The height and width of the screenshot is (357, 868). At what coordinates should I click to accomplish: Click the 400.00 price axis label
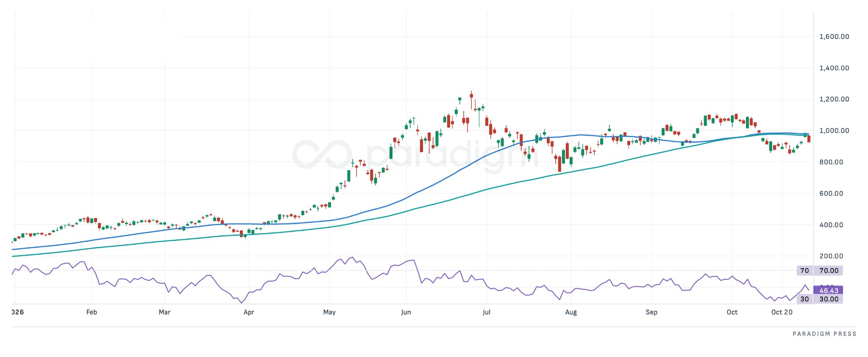pyautogui.click(x=831, y=224)
